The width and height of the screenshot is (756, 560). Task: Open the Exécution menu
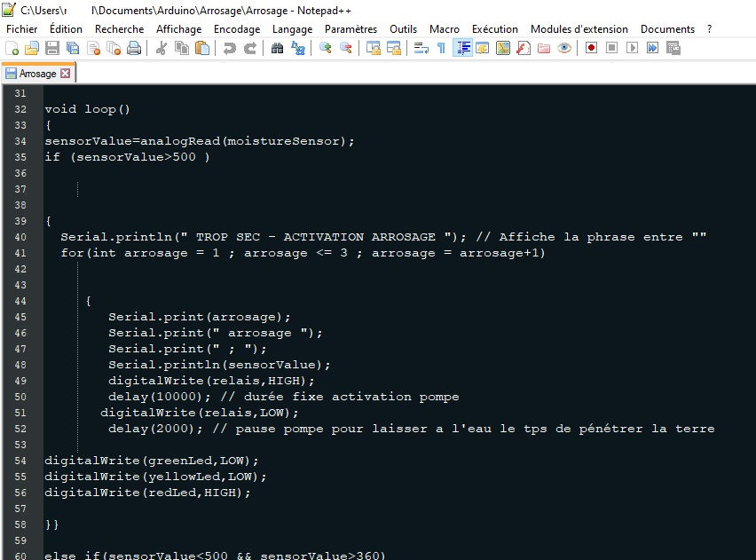(x=494, y=29)
